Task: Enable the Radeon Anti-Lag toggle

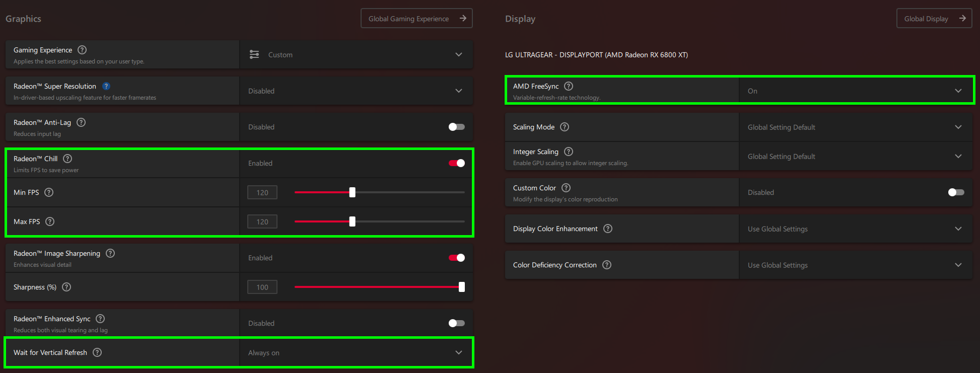Action: [x=456, y=127]
